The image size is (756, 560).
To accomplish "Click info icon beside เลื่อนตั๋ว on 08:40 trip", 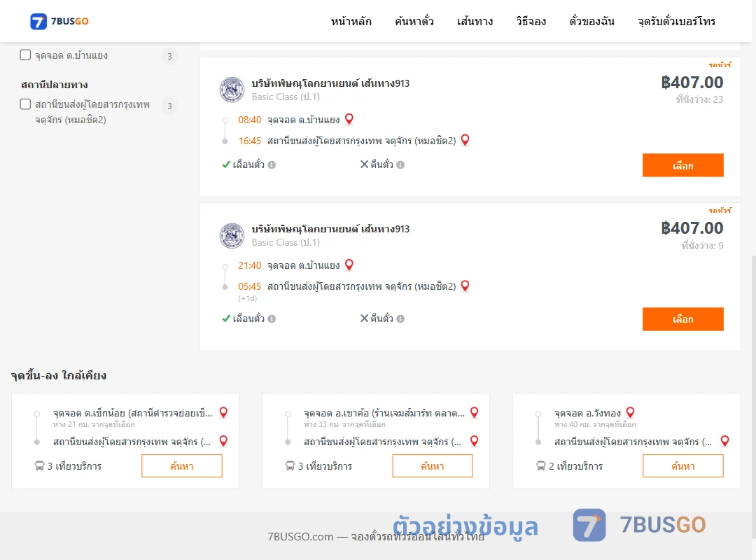I will 272,165.
